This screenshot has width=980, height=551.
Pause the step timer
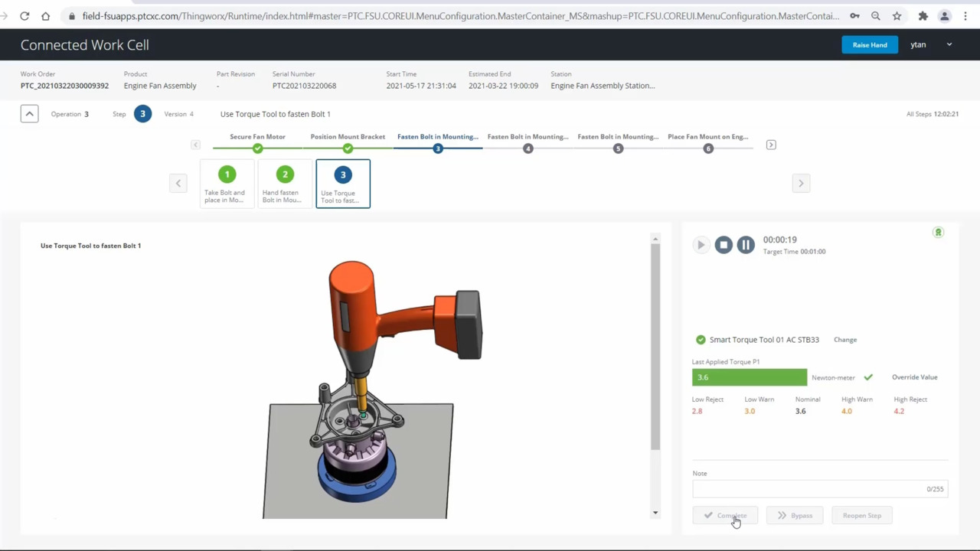point(745,244)
